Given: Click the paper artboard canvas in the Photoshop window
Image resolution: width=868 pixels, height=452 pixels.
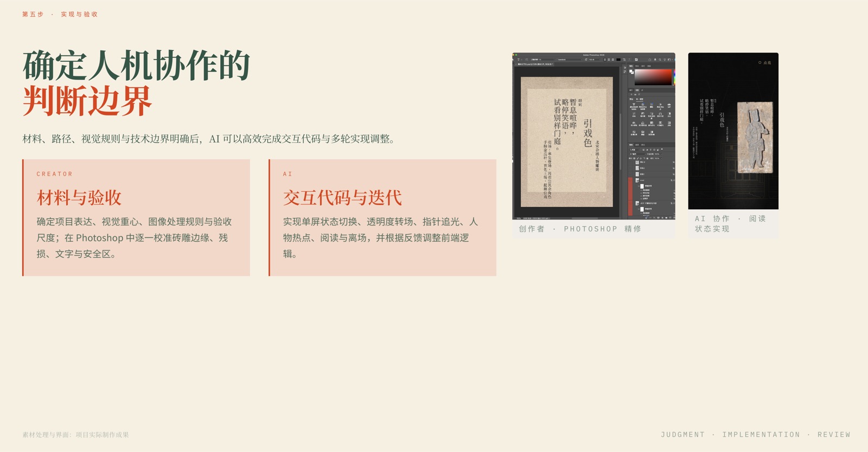Looking at the screenshot, I should pyautogui.click(x=567, y=141).
